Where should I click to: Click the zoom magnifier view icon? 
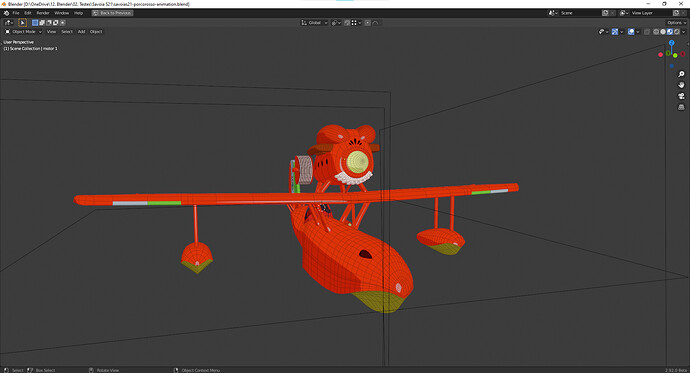click(681, 74)
